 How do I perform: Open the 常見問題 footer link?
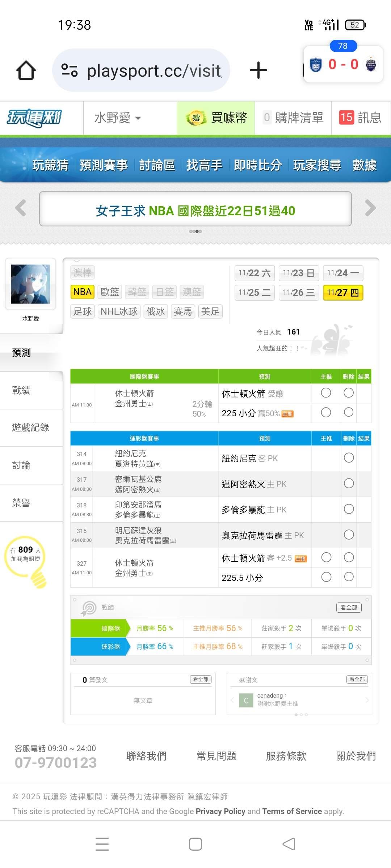coord(216,756)
